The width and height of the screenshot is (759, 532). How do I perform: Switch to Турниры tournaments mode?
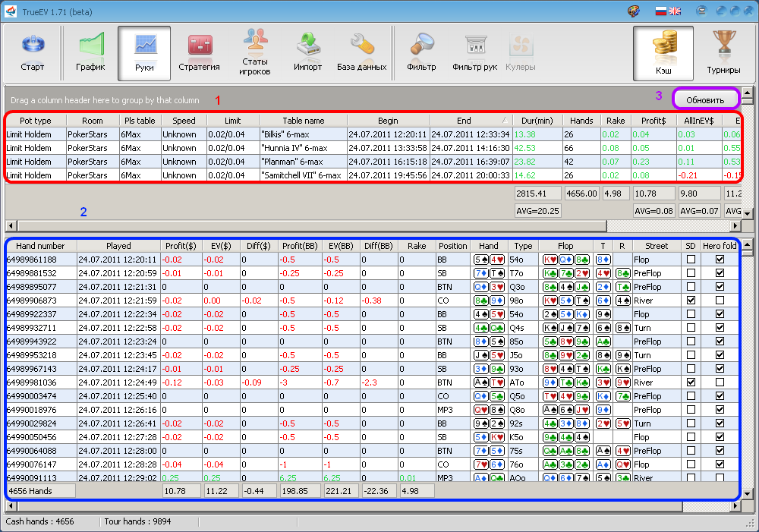[723, 53]
